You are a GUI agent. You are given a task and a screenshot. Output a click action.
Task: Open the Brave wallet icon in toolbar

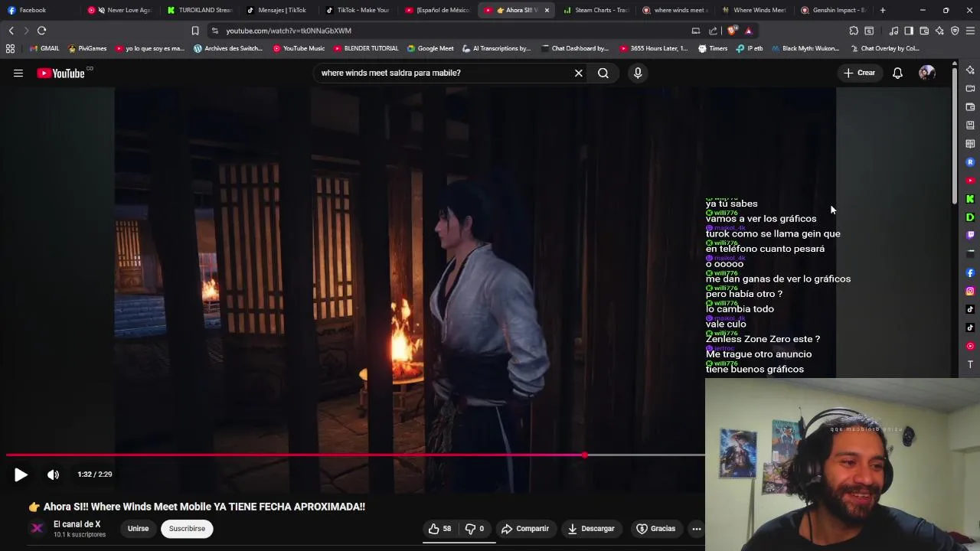pyautogui.click(x=924, y=31)
